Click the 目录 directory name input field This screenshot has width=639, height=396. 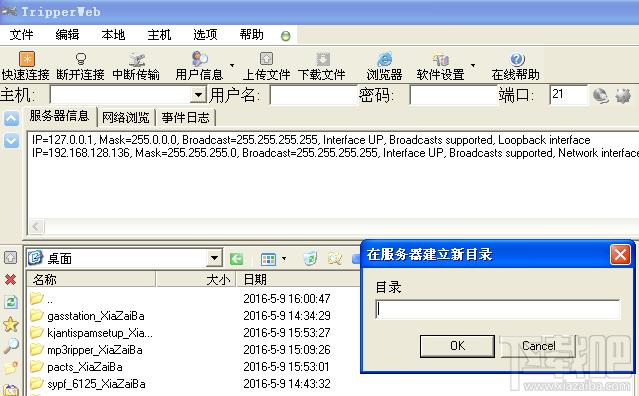point(498,310)
